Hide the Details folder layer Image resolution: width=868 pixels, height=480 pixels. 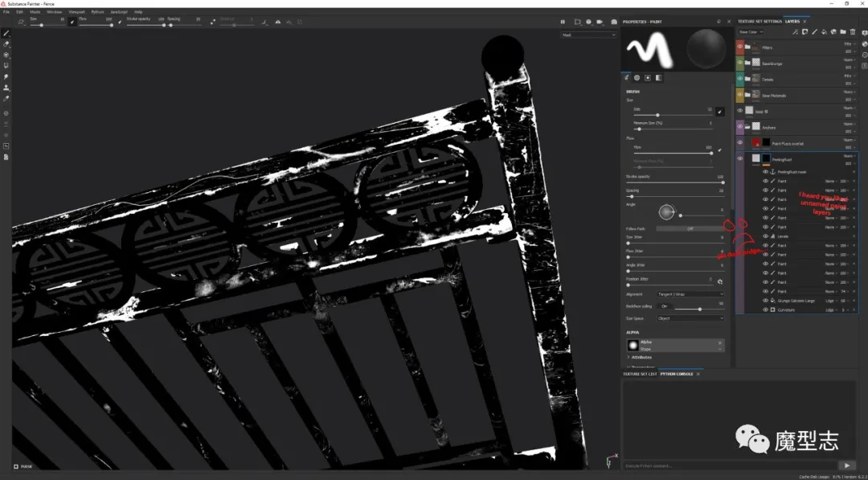740,79
